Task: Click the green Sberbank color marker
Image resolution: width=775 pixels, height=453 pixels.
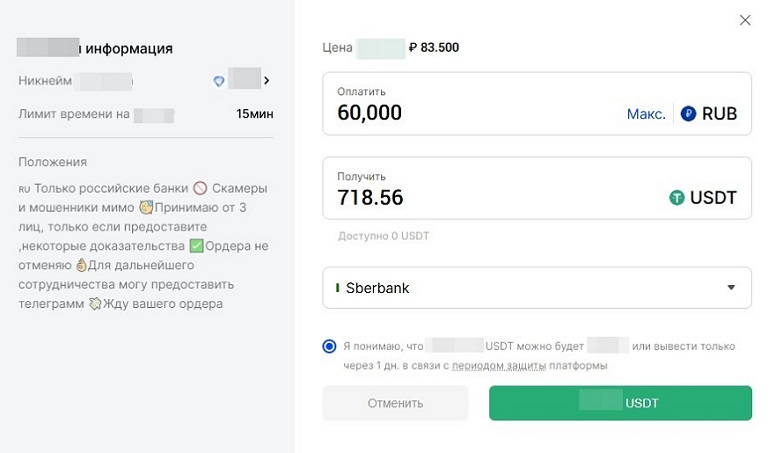Action: [337, 288]
